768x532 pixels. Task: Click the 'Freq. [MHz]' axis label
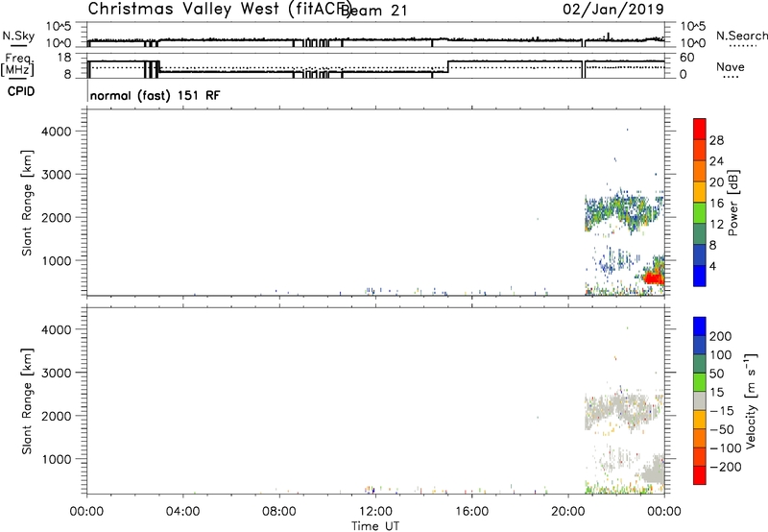click(17, 64)
